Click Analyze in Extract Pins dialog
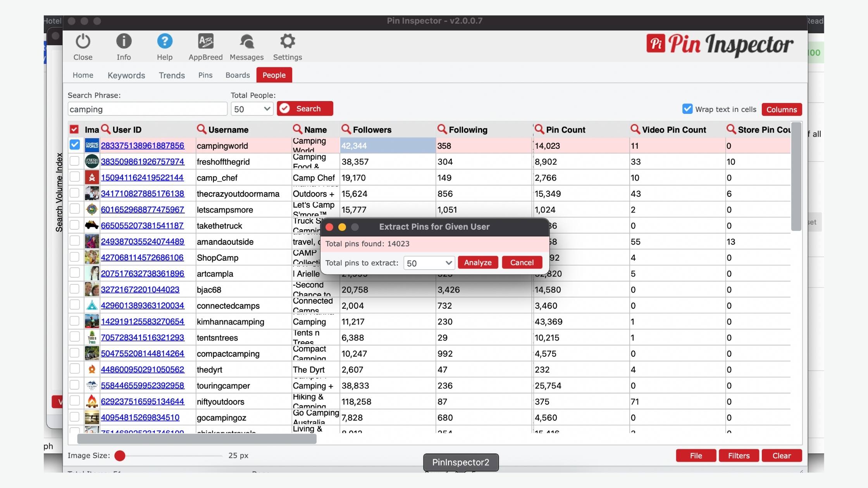The width and height of the screenshot is (868, 488). coord(478,262)
